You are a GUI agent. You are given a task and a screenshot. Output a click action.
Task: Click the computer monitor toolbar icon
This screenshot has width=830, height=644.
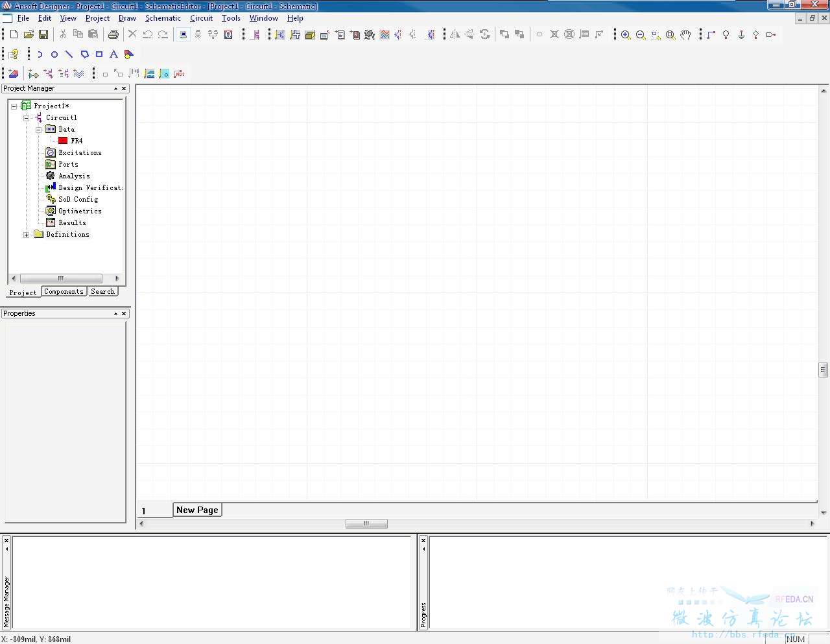[x=183, y=34]
